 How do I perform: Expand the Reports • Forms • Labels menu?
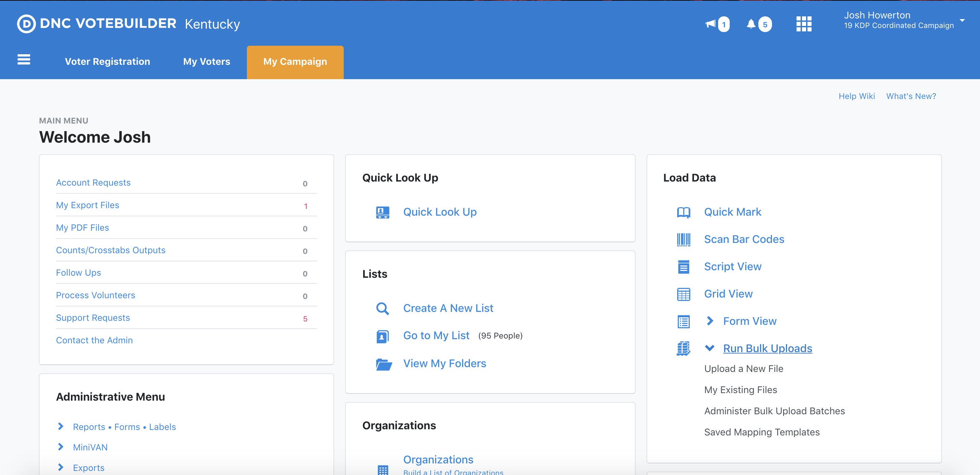click(60, 427)
